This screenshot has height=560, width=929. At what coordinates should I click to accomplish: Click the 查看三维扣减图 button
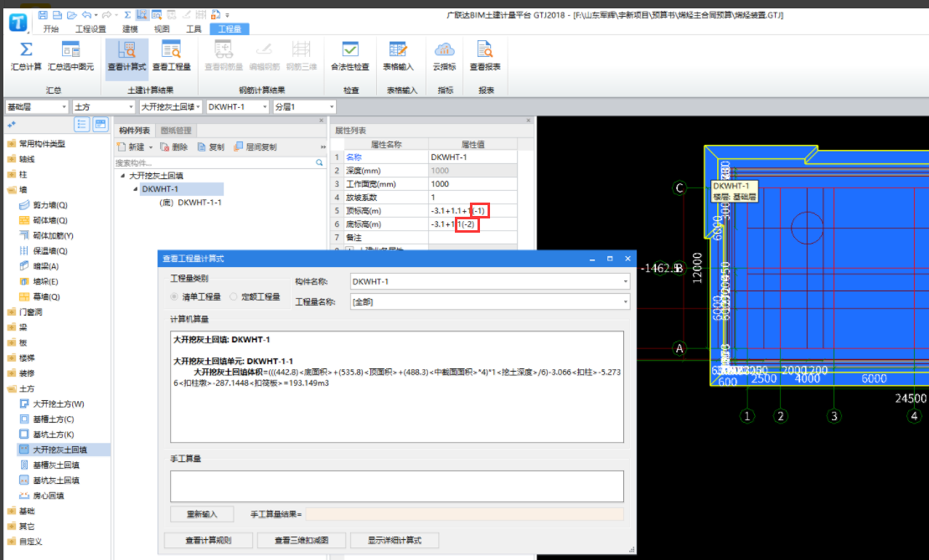coord(302,541)
